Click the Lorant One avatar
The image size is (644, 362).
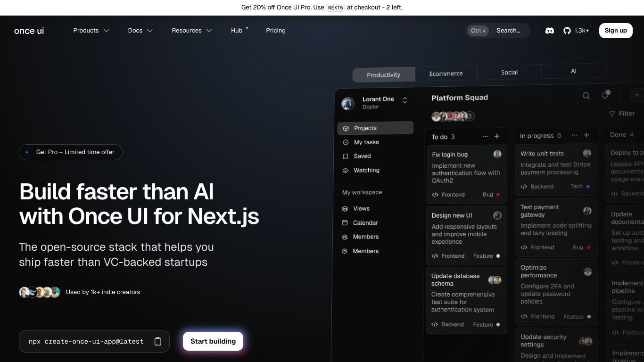[348, 104]
